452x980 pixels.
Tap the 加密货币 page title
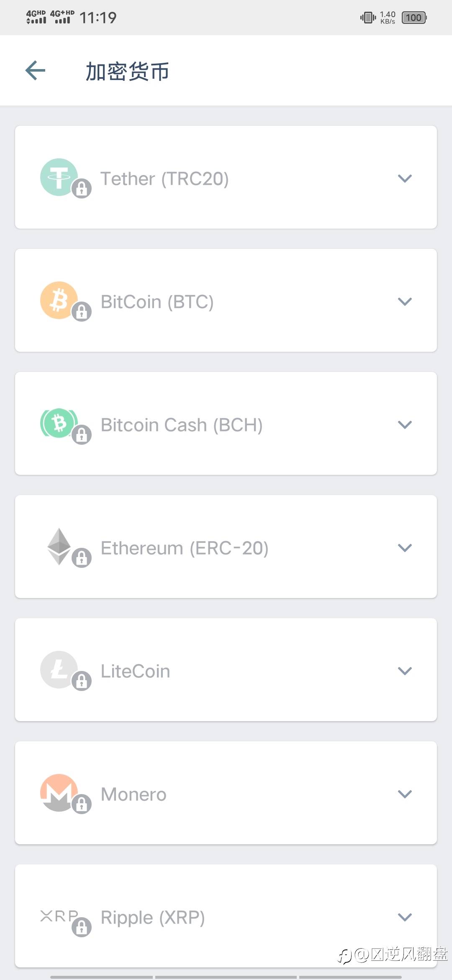127,71
